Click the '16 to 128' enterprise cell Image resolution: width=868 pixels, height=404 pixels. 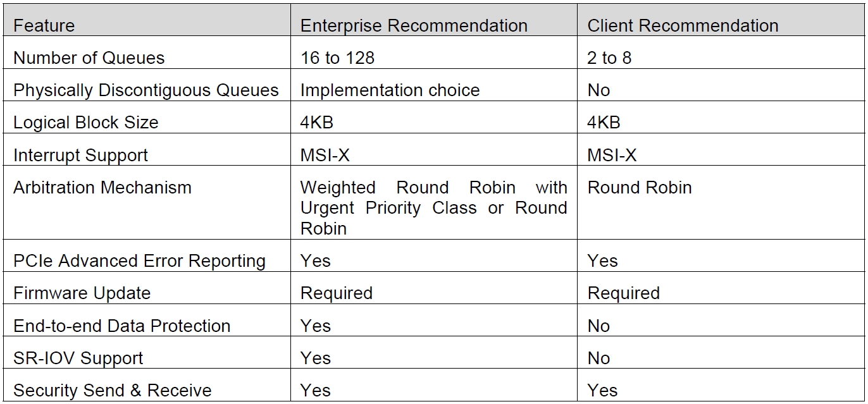[x=337, y=58]
